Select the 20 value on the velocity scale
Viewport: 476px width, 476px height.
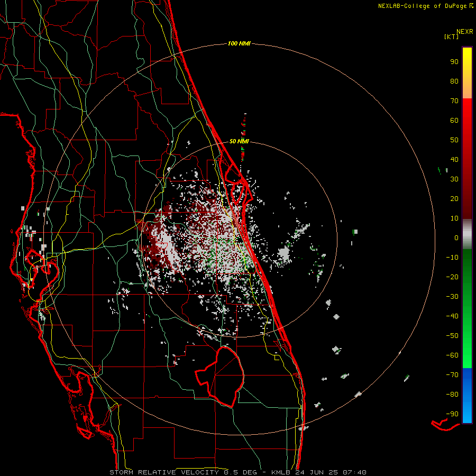[454, 199]
